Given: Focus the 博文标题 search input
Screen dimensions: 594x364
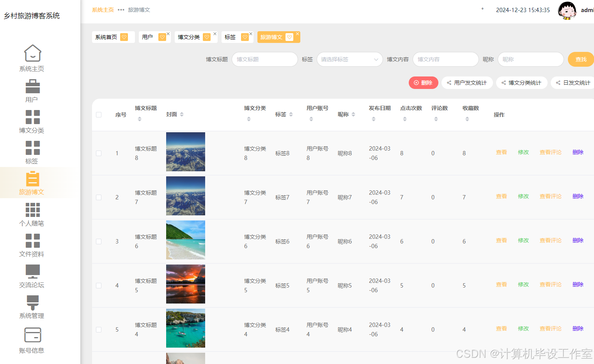Looking at the screenshot, I should point(265,59).
